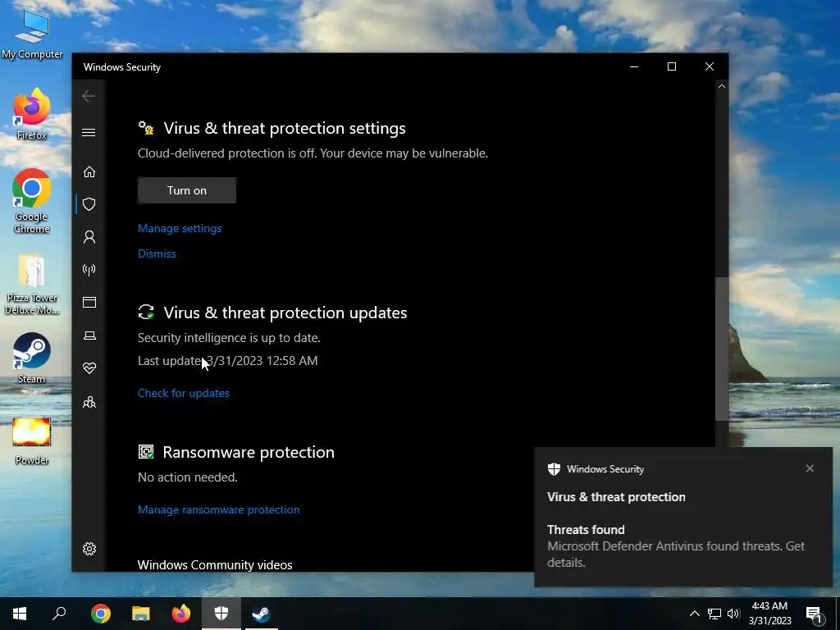The width and height of the screenshot is (840, 630).
Task: Select Pizza Tower Deluxe Mo... folder
Action: [32, 284]
